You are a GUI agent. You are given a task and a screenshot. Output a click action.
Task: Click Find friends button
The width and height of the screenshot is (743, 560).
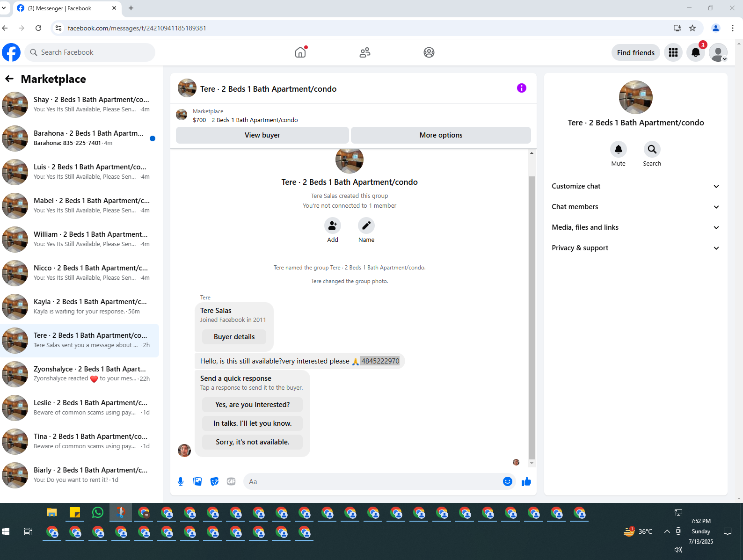(636, 52)
